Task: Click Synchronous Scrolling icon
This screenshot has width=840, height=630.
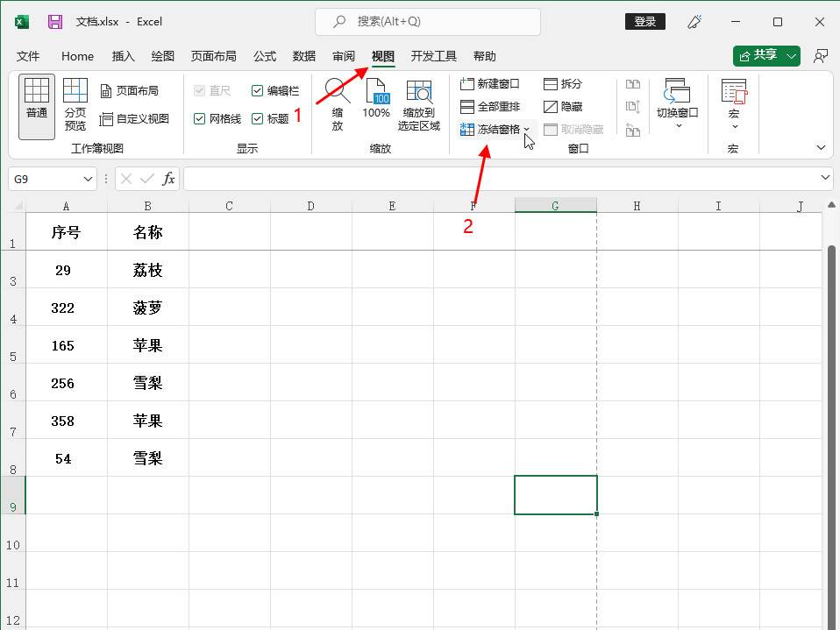Action: (633, 107)
